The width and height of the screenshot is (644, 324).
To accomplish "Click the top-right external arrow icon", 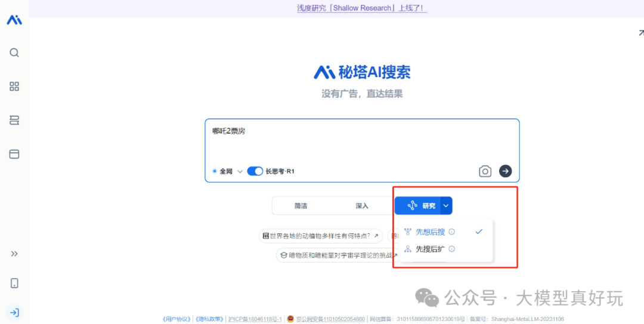I will pos(640,32).
